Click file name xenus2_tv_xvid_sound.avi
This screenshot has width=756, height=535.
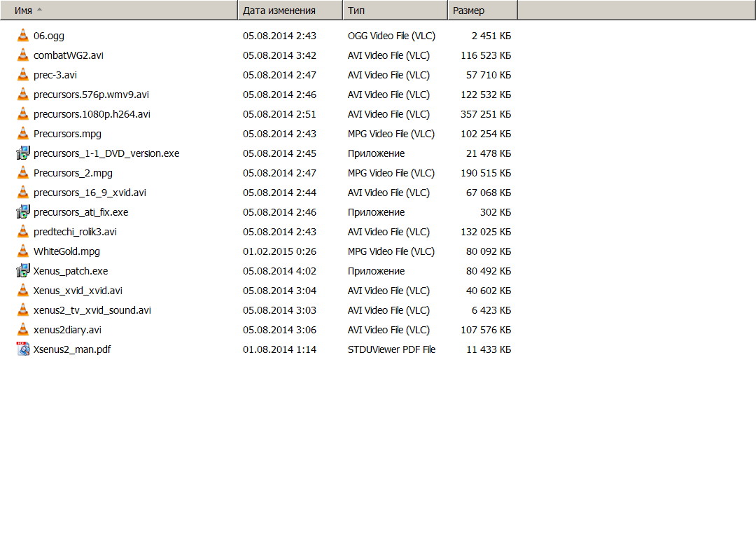click(x=92, y=311)
